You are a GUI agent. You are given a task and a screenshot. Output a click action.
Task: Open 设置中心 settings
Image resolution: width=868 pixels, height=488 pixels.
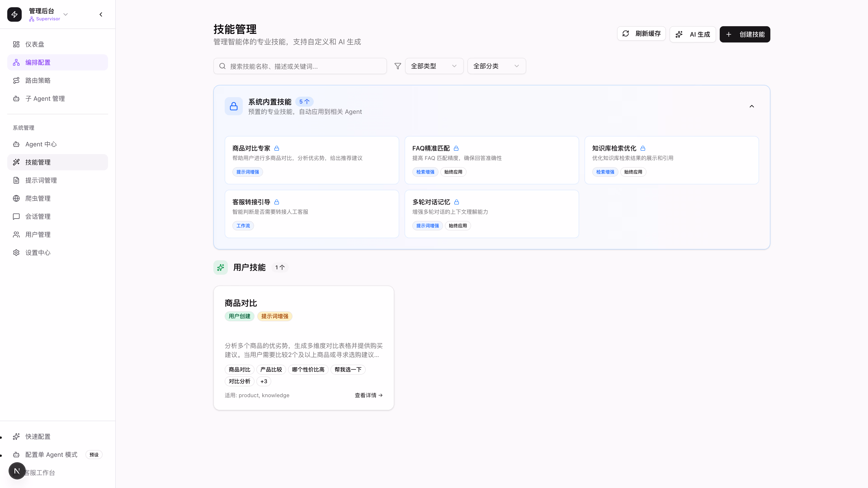pos(58,253)
